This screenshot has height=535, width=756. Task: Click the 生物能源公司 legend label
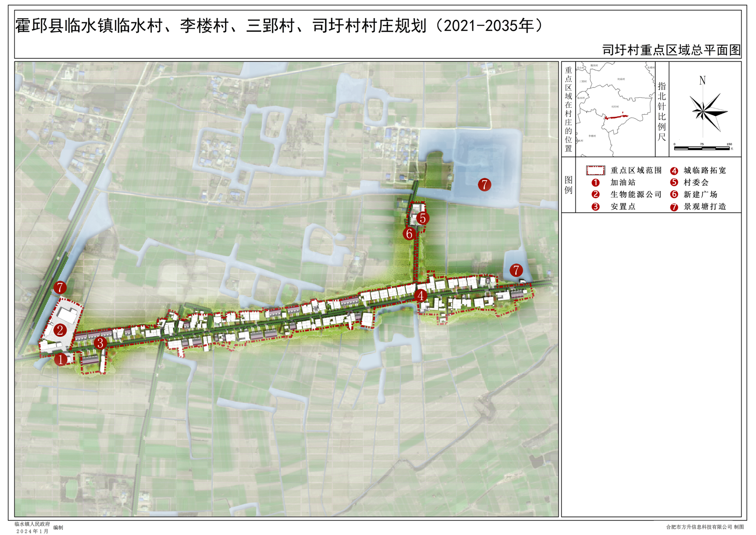coord(636,194)
